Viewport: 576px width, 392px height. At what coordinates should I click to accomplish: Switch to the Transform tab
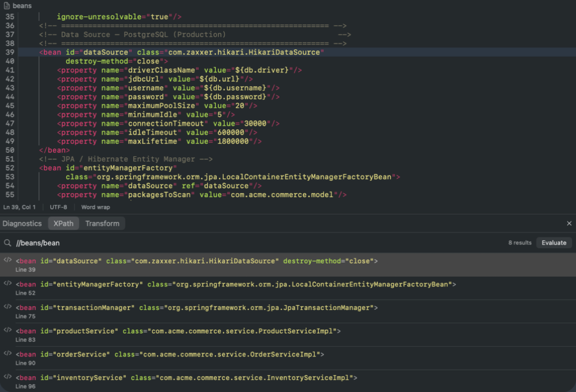pyautogui.click(x=102, y=223)
